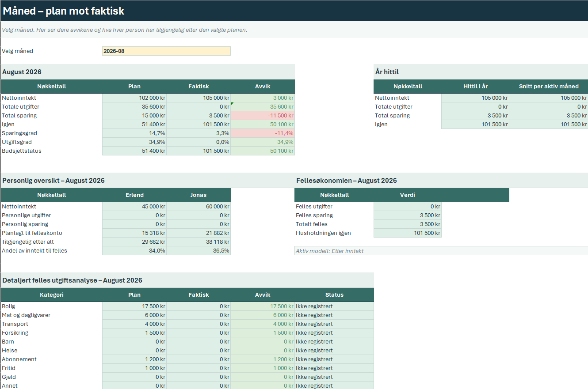Select the Måned – plan mot faktisk title

point(64,11)
